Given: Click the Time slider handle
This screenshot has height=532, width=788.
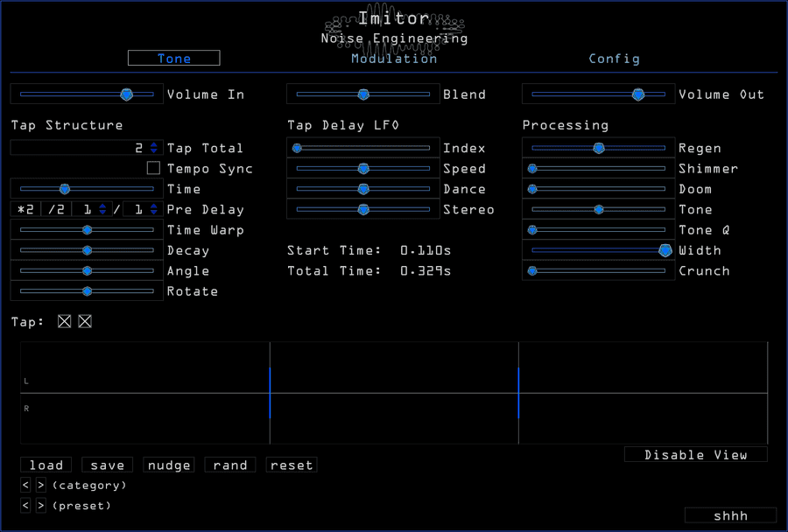Looking at the screenshot, I should pos(64,189).
